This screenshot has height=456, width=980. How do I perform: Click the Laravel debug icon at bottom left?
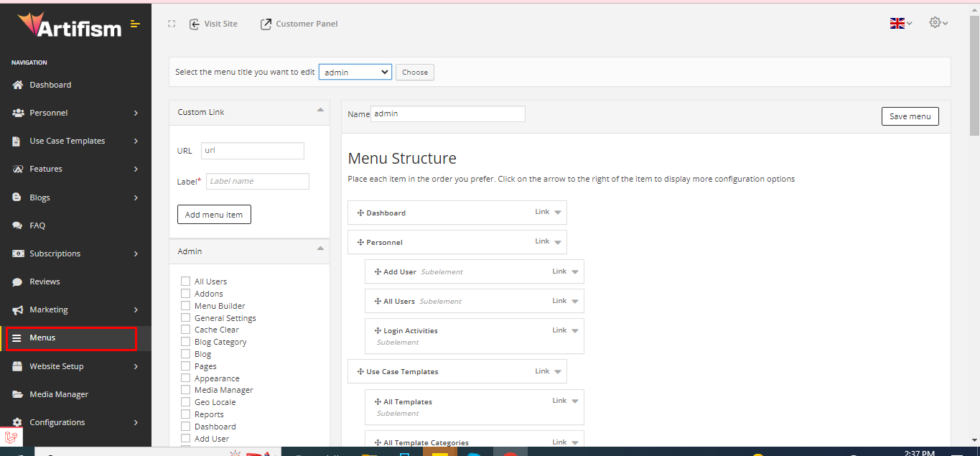pyautogui.click(x=11, y=437)
